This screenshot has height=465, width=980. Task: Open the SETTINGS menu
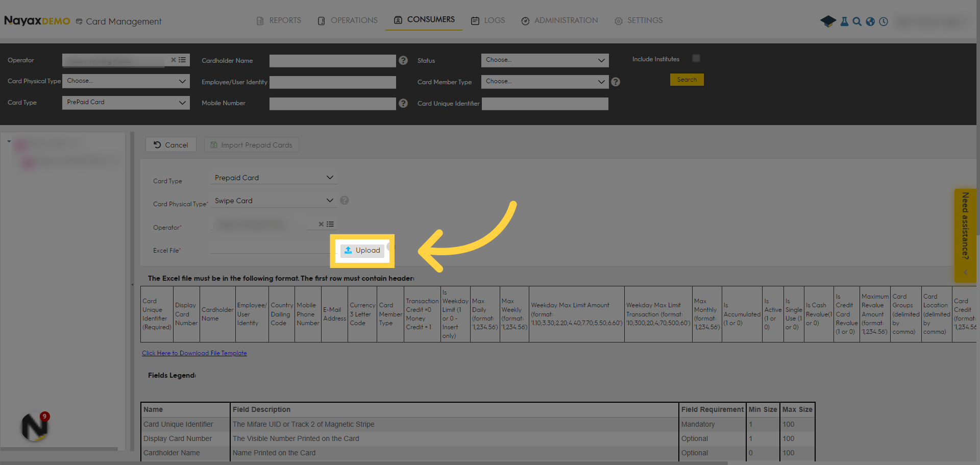pos(639,20)
